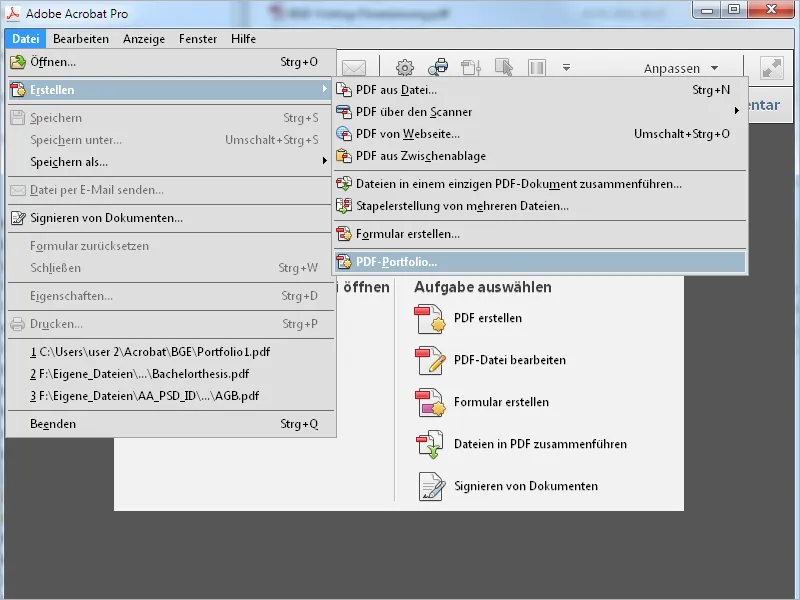
Task: Choose Stapelerstellung von mehreren Dateien...
Action: (x=541, y=206)
